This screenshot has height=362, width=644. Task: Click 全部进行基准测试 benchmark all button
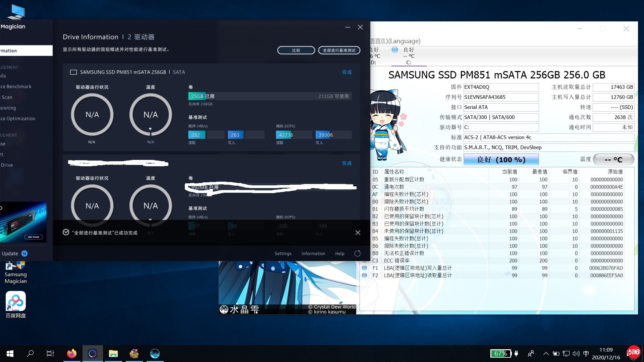tap(339, 50)
